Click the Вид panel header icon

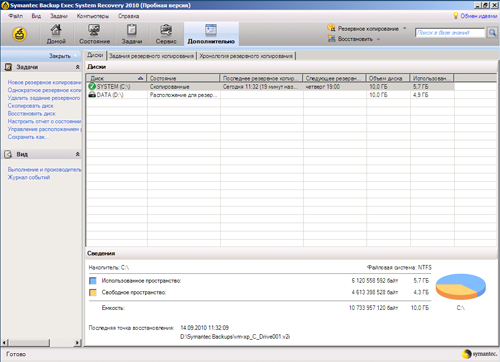[x=8, y=154]
